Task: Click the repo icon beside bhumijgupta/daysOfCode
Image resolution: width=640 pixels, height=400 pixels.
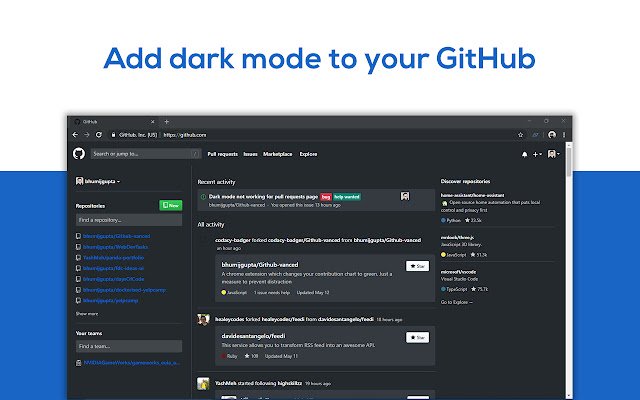Action: (x=78, y=279)
